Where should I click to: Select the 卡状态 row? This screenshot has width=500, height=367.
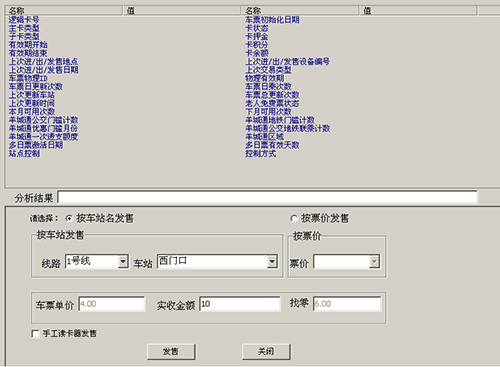point(257,28)
